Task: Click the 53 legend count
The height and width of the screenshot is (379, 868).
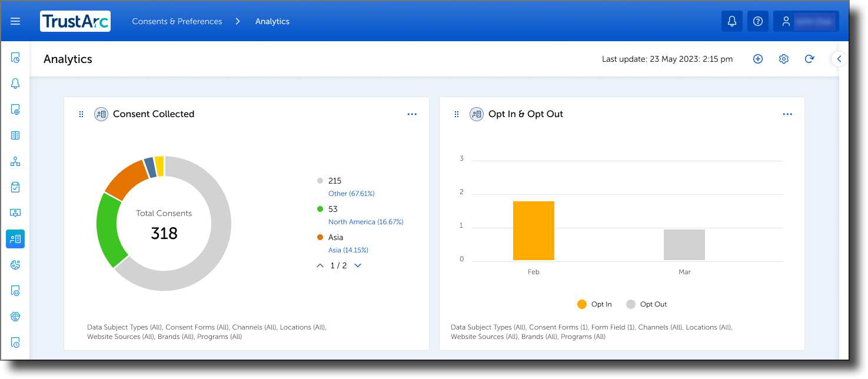Action: coord(333,209)
